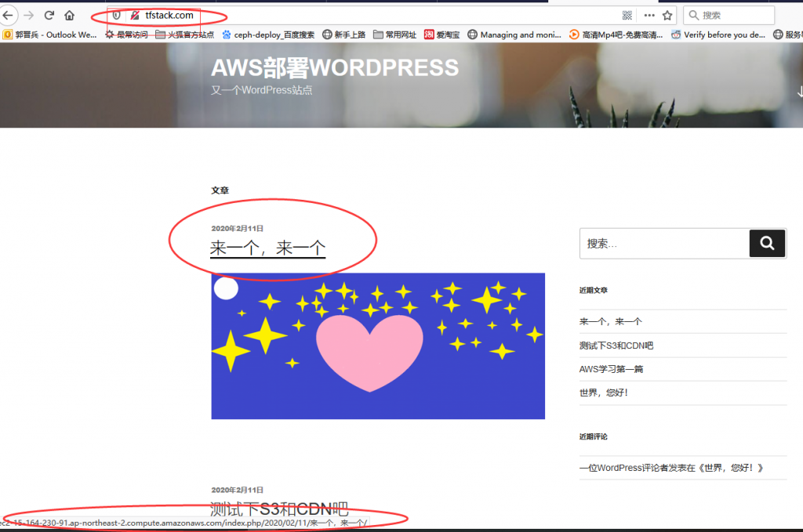Open the starry heart featured image

tap(378, 346)
